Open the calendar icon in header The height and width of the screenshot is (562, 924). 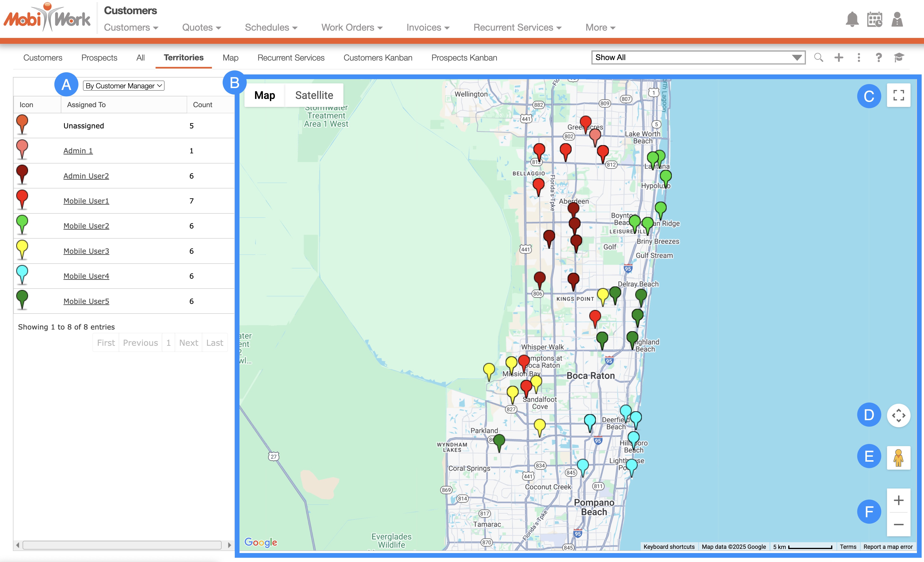874,20
